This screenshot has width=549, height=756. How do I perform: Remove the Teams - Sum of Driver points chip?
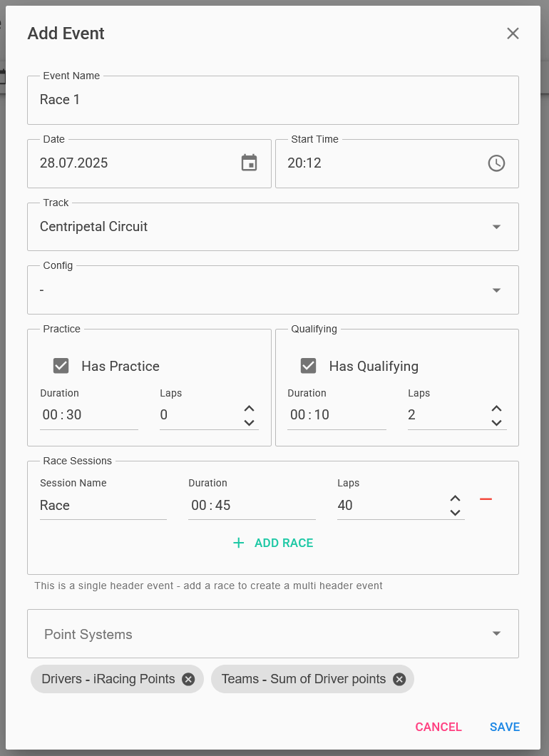coord(399,680)
